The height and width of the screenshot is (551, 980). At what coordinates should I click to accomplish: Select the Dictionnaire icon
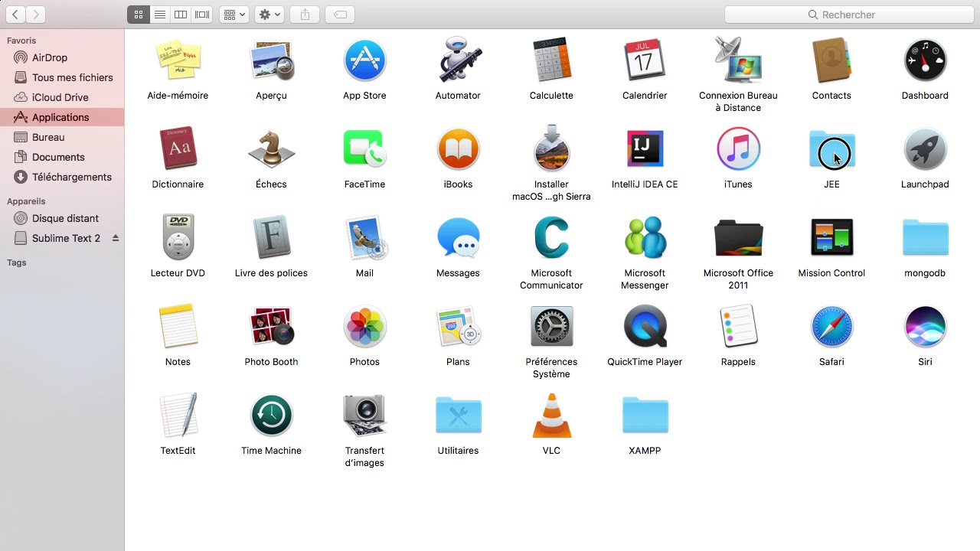click(x=178, y=149)
